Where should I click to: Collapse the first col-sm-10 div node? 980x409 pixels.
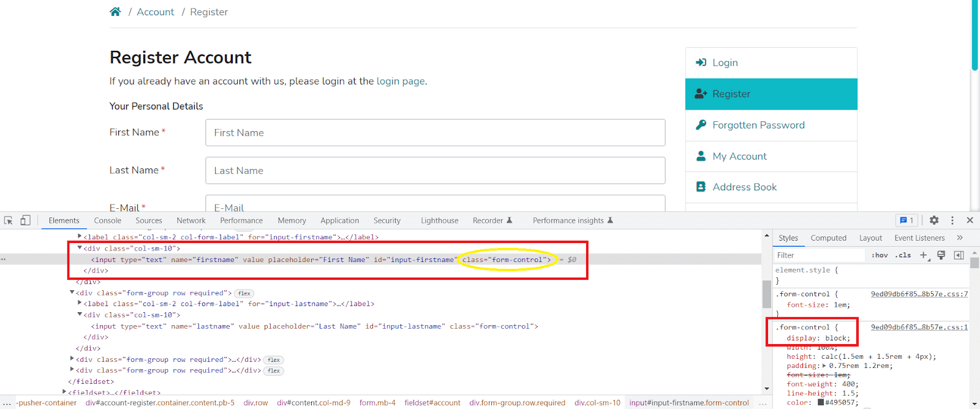click(80, 248)
